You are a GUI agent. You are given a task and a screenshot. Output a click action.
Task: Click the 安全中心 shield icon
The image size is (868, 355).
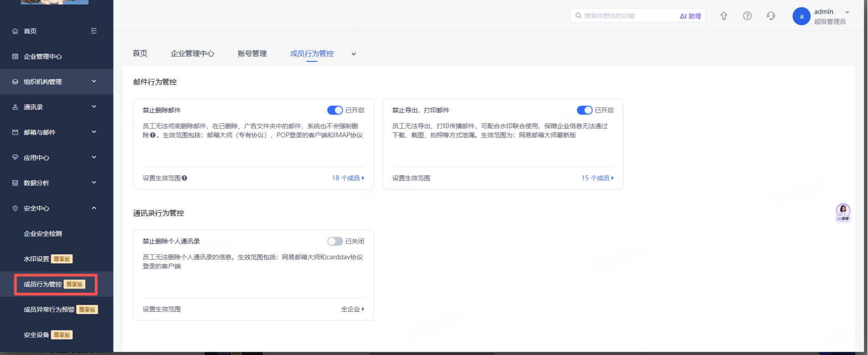15,208
